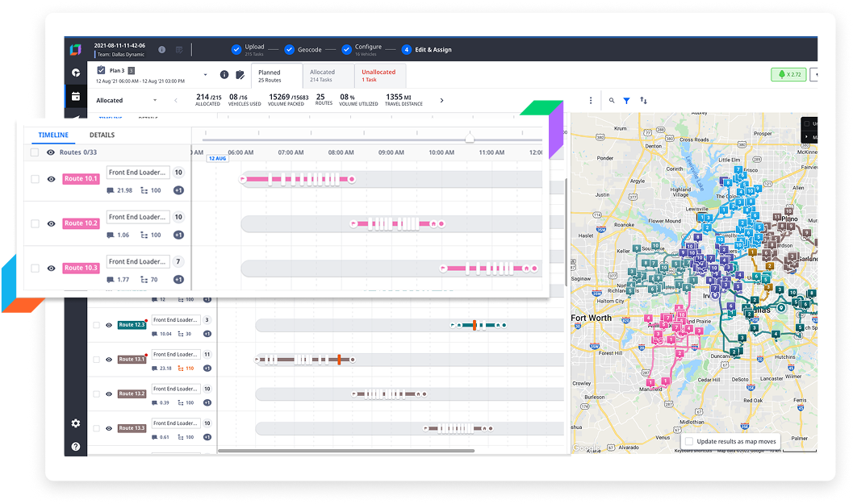
Task: Open the Unallocated 1 Task tab
Action: point(380,76)
